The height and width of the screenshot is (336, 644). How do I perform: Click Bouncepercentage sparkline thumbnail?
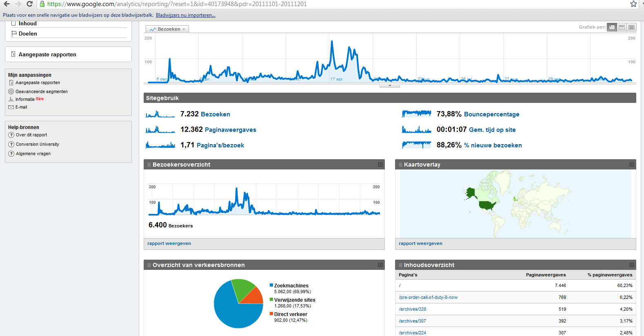coord(417,114)
